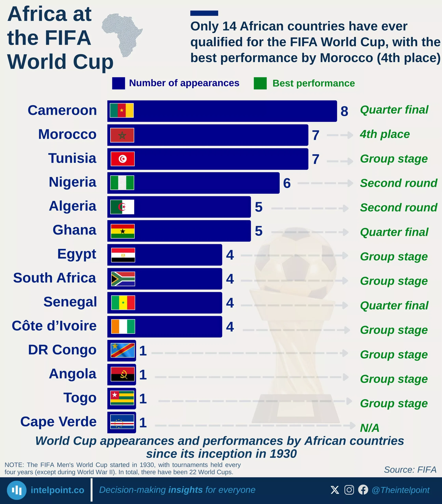Click the green Best performance swatch
The width and height of the screenshot is (442, 504).
coord(260,83)
